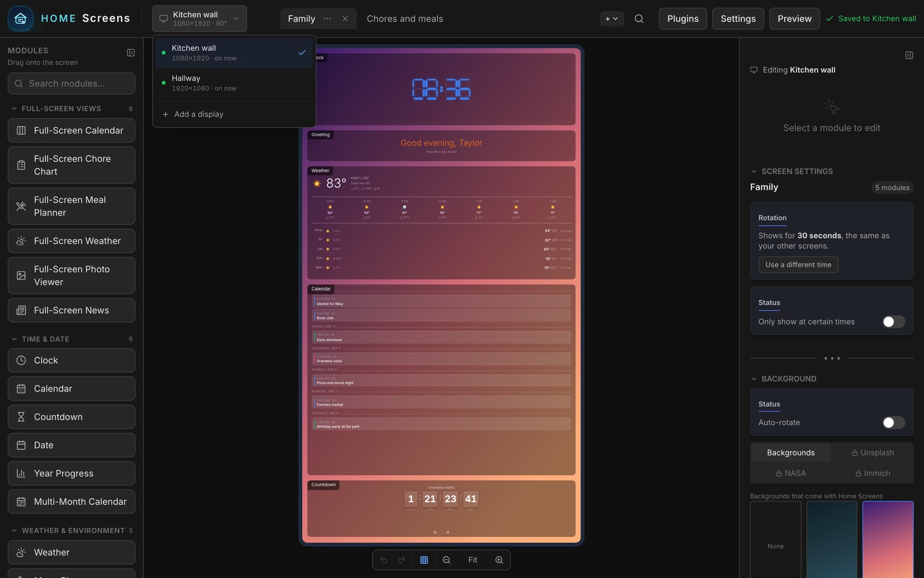Redo the last canvas change

[402, 560]
